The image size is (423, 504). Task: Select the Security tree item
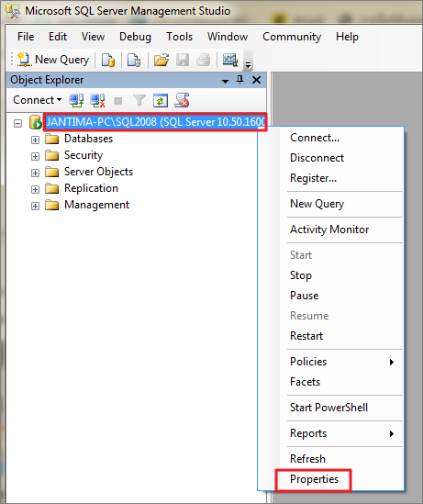pos(83,155)
